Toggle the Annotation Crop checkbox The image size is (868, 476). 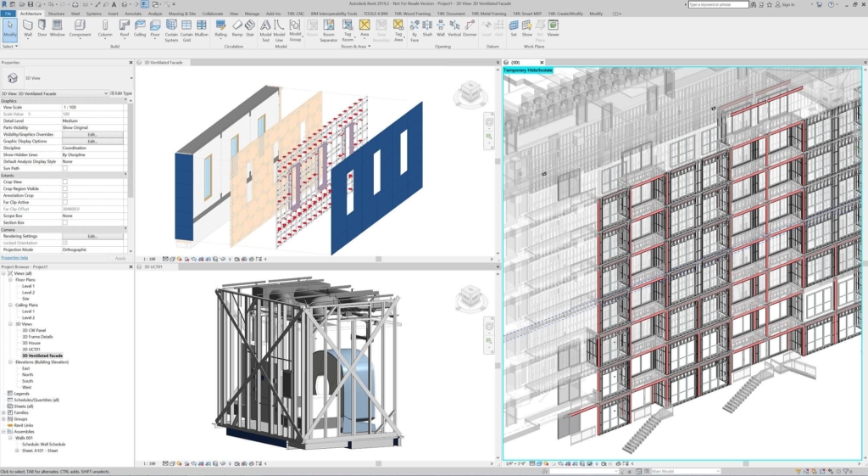click(x=64, y=195)
